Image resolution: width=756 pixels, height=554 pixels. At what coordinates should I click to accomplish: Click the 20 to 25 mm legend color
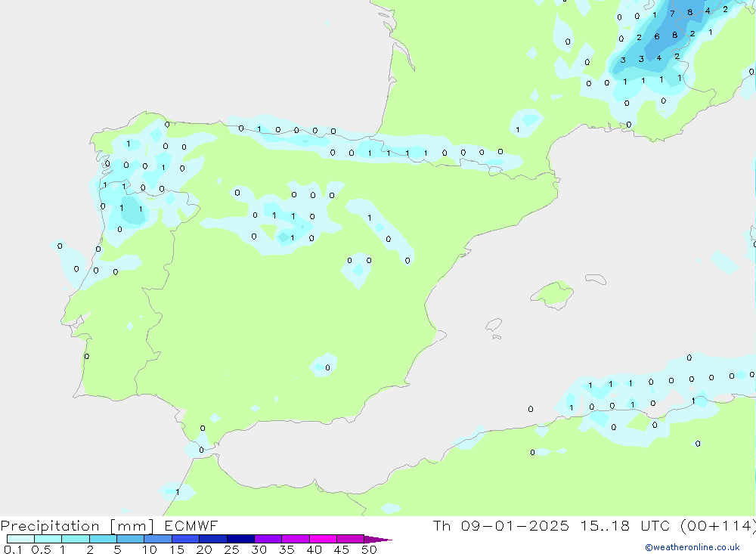[212, 539]
